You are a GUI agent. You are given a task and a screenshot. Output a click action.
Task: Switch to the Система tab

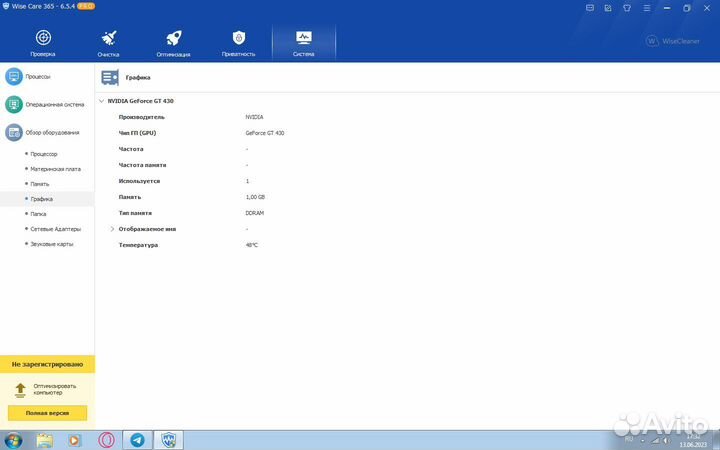coord(304,41)
